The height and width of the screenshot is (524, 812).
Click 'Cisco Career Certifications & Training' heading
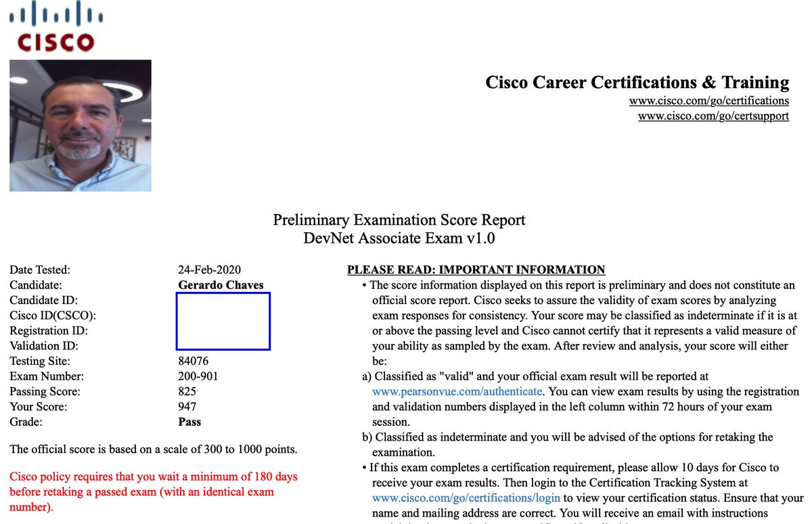[637, 83]
